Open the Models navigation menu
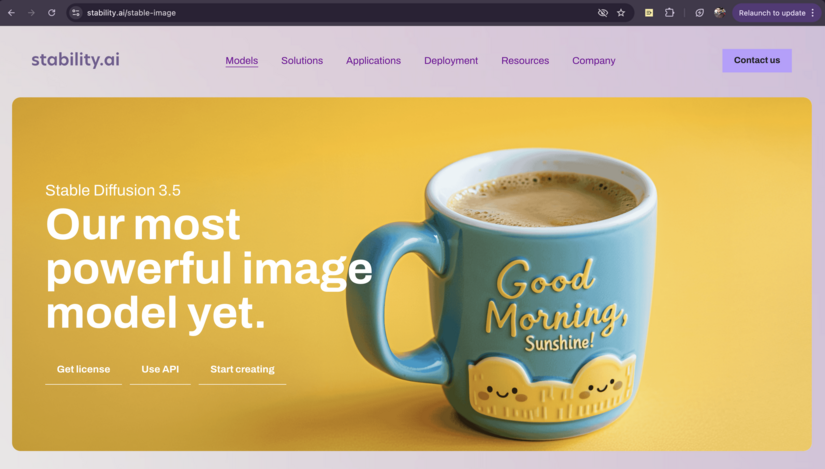 tap(242, 61)
